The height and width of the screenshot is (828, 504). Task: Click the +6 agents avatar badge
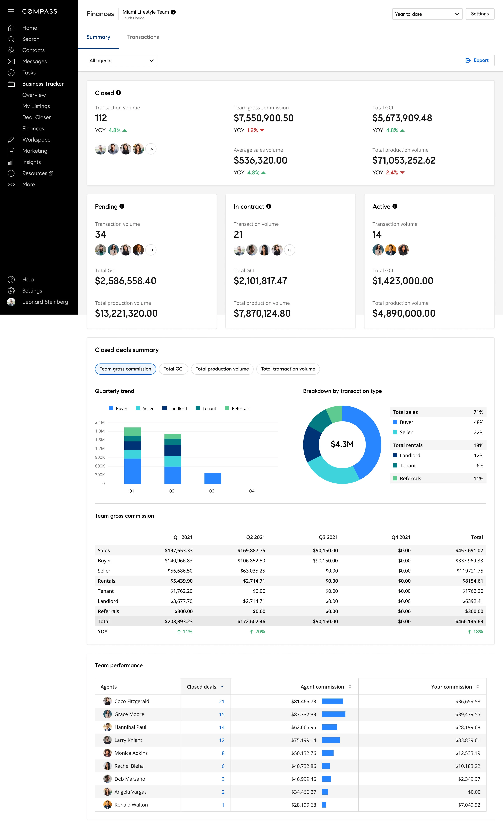pyautogui.click(x=151, y=149)
